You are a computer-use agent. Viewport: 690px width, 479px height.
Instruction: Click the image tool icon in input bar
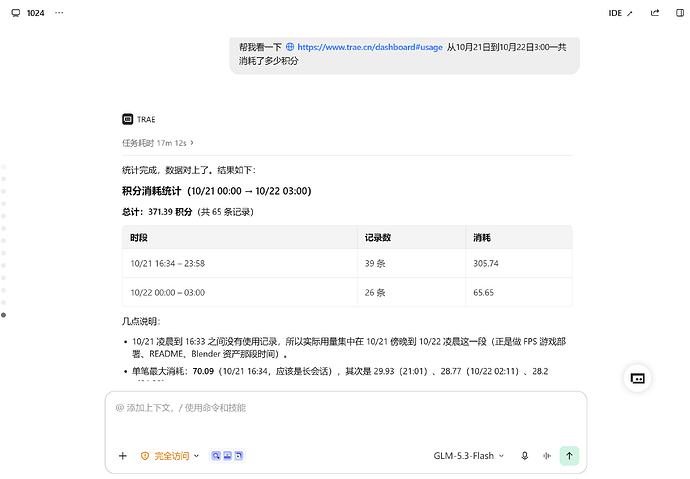coord(227,456)
